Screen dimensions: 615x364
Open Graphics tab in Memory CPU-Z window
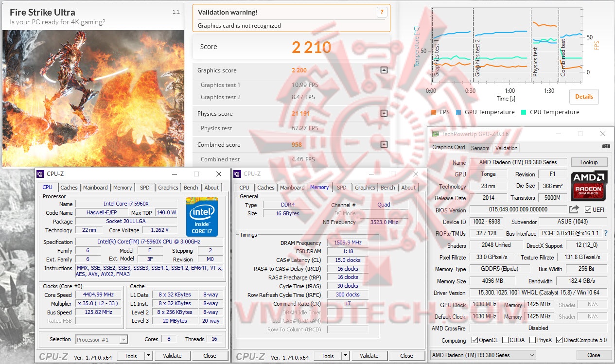click(365, 188)
